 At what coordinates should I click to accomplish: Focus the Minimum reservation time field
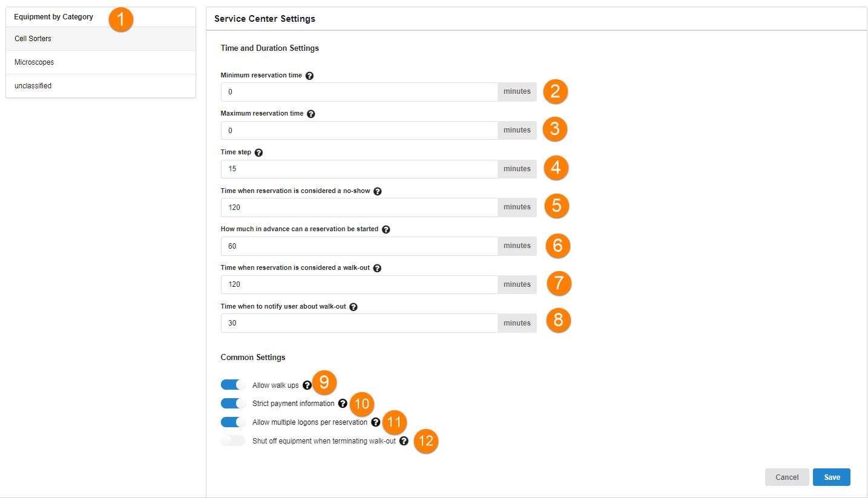359,92
